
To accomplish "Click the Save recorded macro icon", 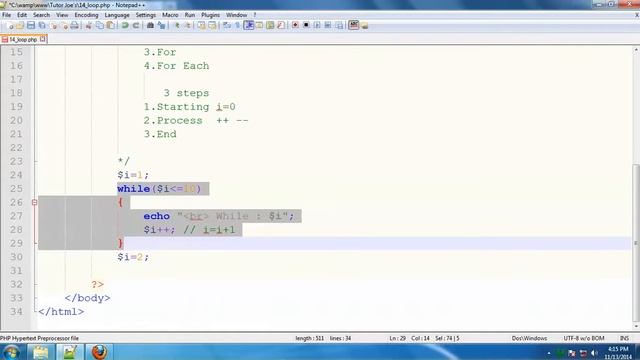I will 339,25.
